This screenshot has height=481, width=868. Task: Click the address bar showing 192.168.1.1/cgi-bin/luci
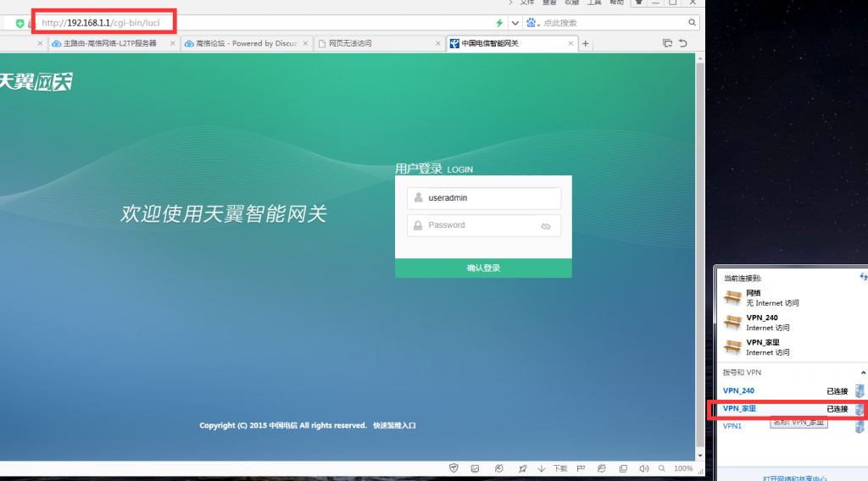101,23
